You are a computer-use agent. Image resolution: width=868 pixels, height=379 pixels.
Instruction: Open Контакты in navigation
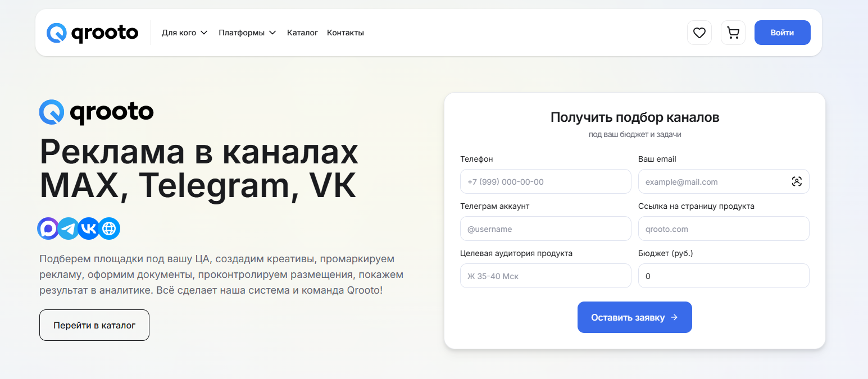click(x=346, y=33)
